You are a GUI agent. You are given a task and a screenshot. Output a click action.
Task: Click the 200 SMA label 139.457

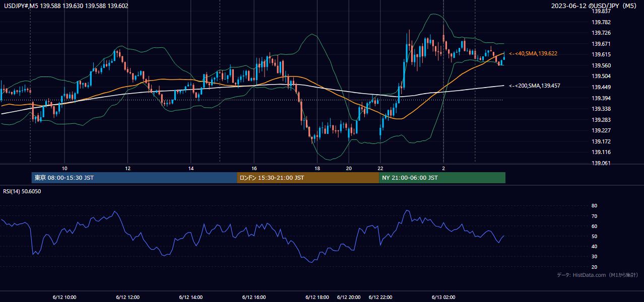(535, 86)
